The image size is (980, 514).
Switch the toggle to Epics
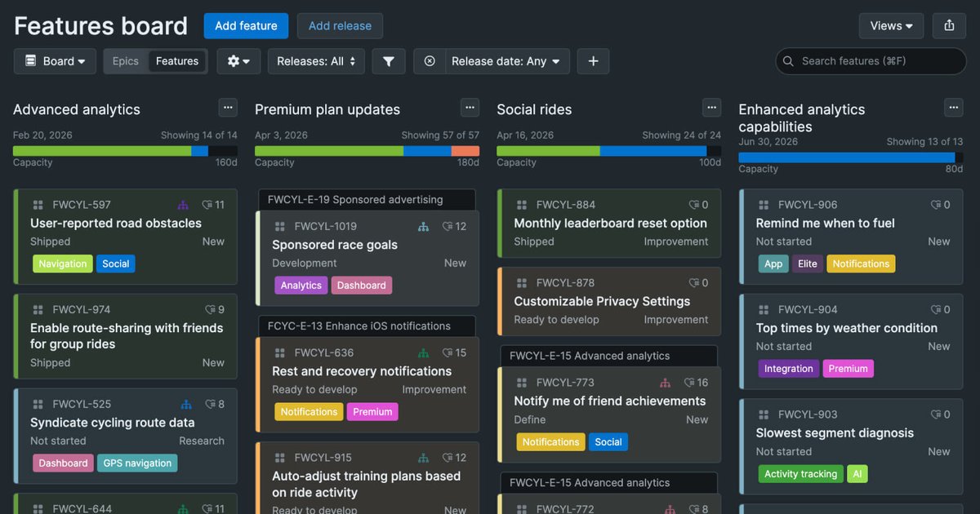tap(126, 61)
